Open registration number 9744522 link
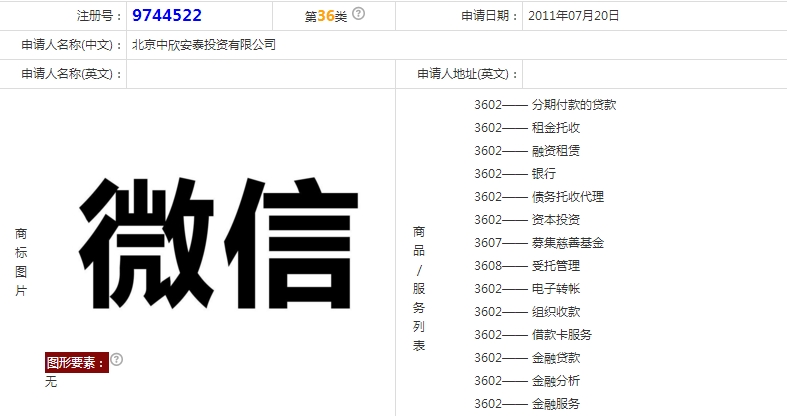This screenshot has height=416, width=787. (x=167, y=15)
